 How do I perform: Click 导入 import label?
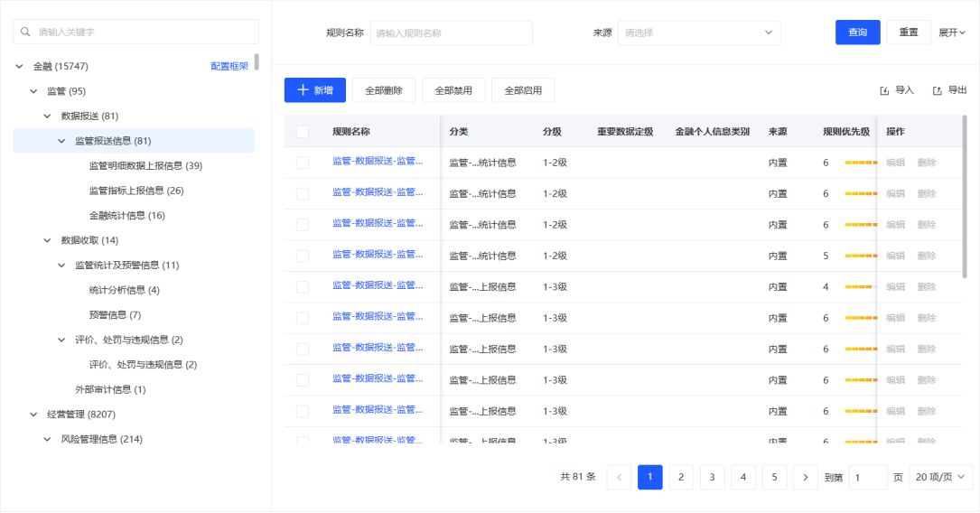904,90
